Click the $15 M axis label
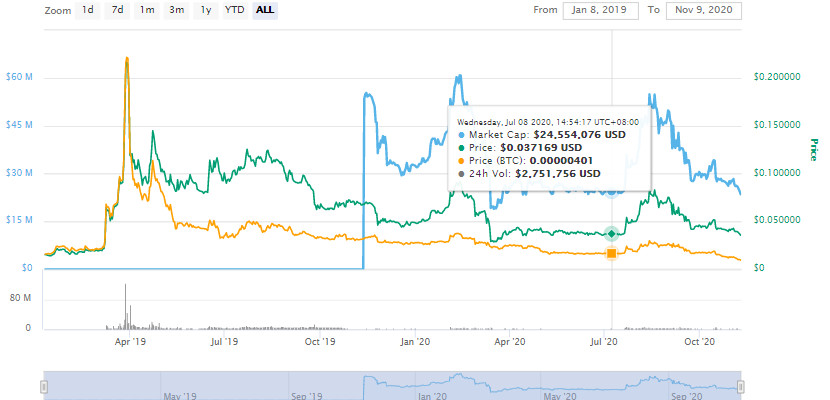The height and width of the screenshot is (400, 830). 20,220
